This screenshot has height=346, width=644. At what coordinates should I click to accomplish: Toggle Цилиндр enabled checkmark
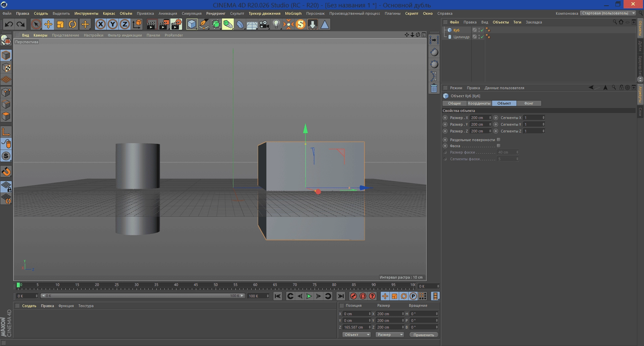[482, 37]
